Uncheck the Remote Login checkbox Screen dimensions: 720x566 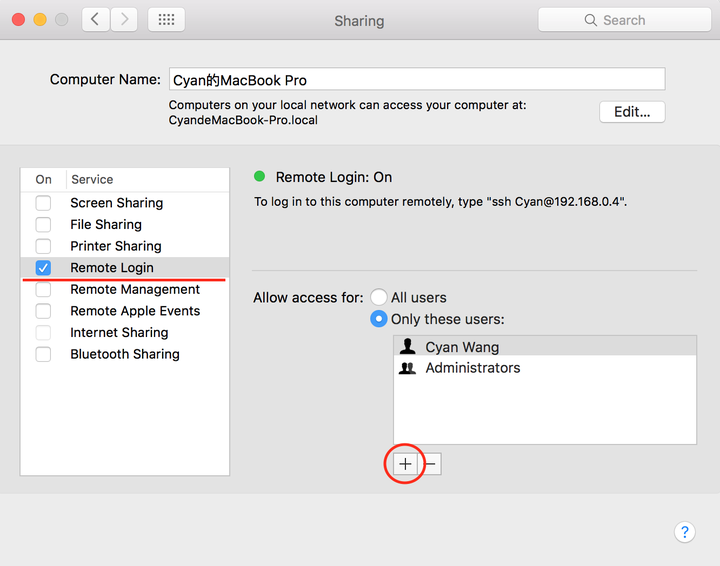(x=43, y=268)
